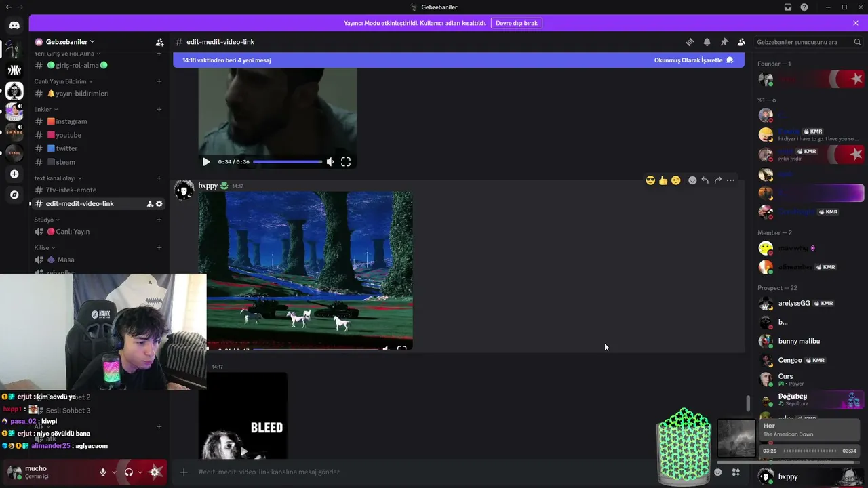This screenshot has width=868, height=488.
Task: Collapse the text kanal olayı category
Action: point(58,178)
